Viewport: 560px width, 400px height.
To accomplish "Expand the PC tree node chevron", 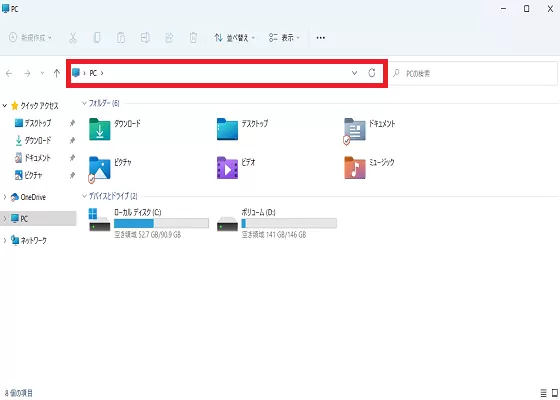I will tap(5, 219).
